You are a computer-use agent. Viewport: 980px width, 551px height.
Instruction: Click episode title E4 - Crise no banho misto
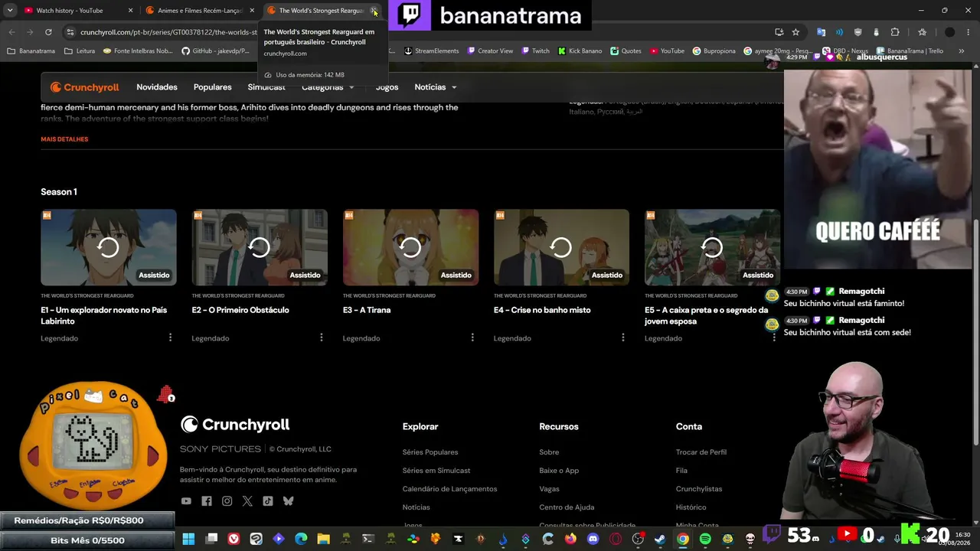coord(542,310)
